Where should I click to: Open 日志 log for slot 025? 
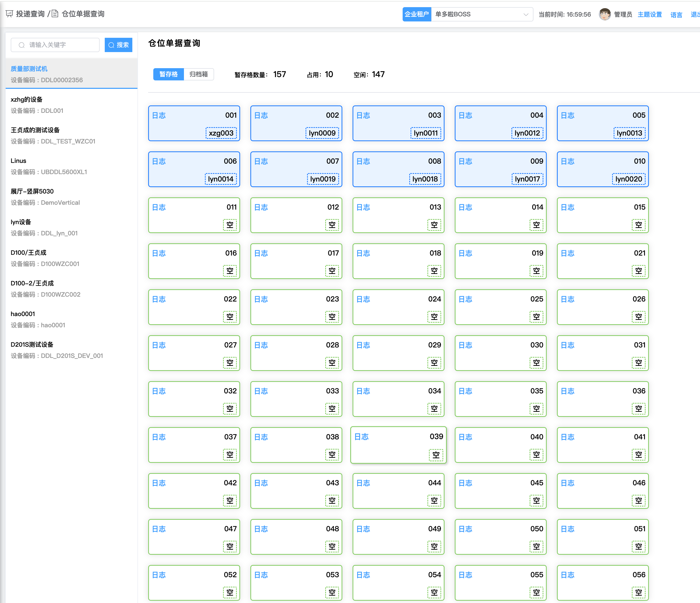[x=465, y=299]
